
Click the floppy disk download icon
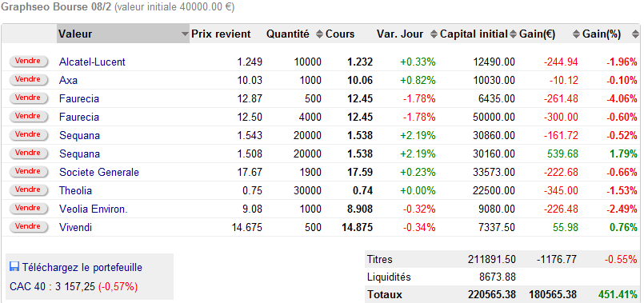(14, 267)
